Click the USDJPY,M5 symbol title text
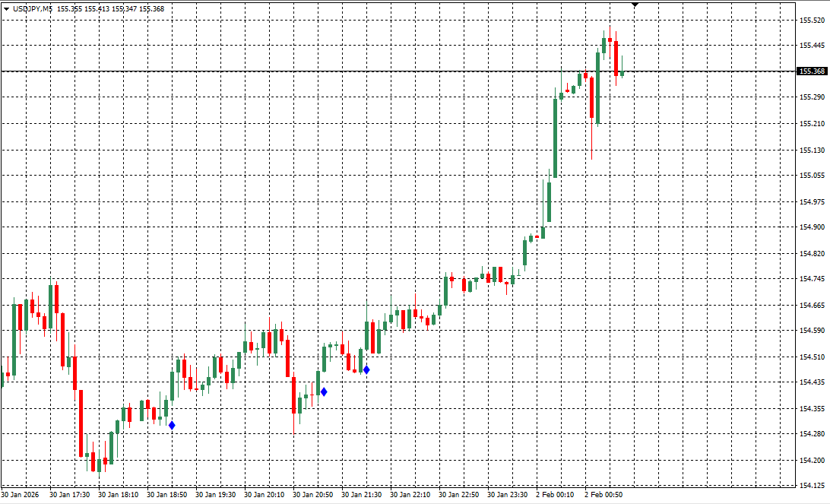This screenshot has height=504, width=830. [x=33, y=8]
